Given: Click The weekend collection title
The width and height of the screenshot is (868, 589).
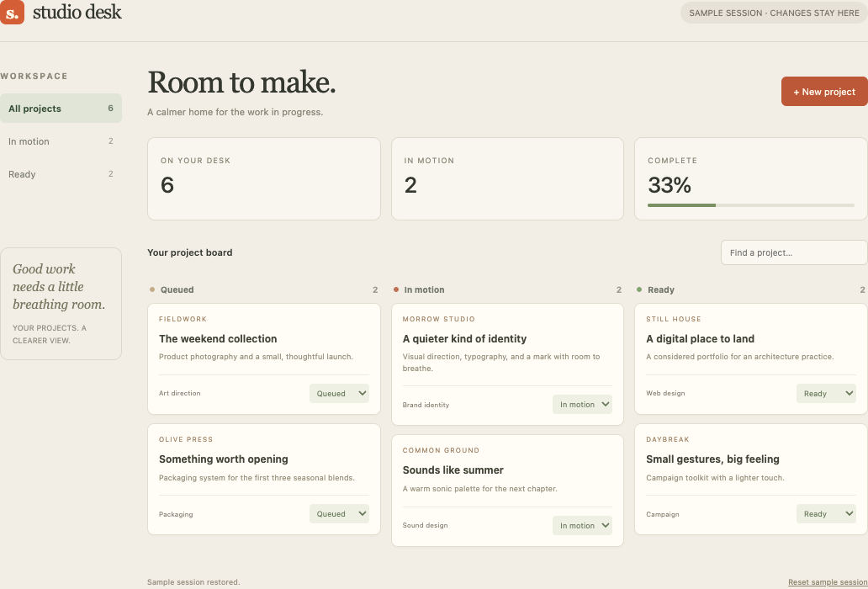Looking at the screenshot, I should 218,339.
